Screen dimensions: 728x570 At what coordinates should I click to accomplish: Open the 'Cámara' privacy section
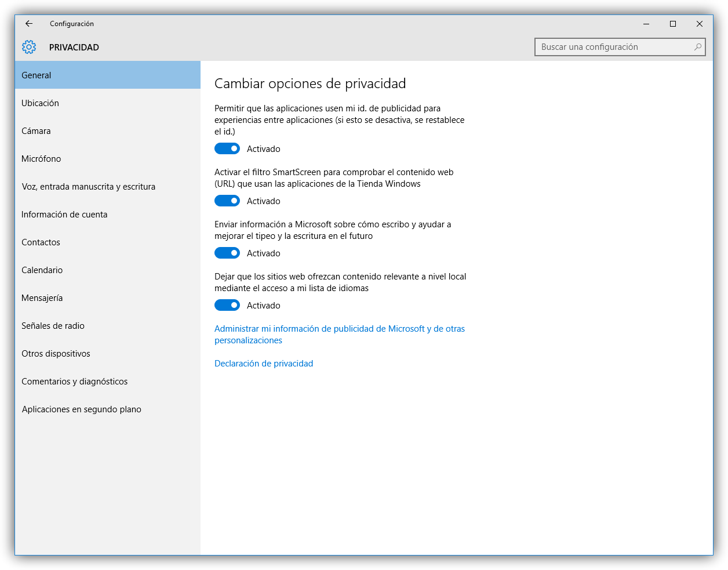point(36,130)
